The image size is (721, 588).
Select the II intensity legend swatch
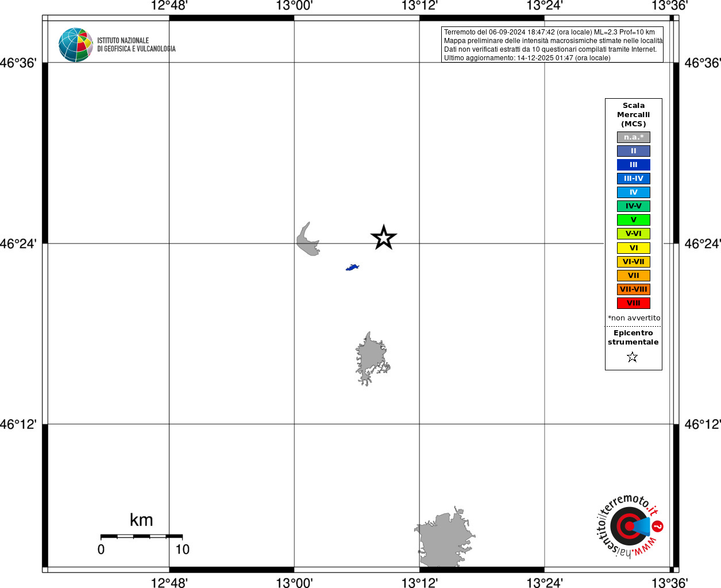pos(634,151)
